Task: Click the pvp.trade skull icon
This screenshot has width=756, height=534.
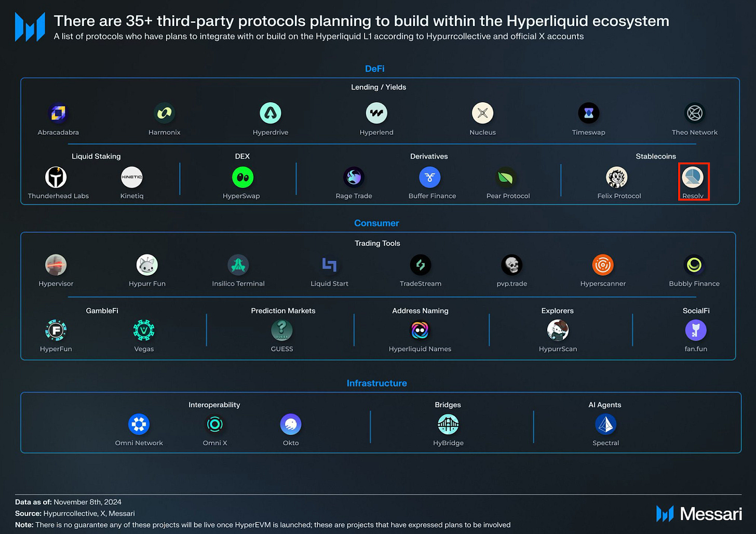Action: [x=512, y=265]
